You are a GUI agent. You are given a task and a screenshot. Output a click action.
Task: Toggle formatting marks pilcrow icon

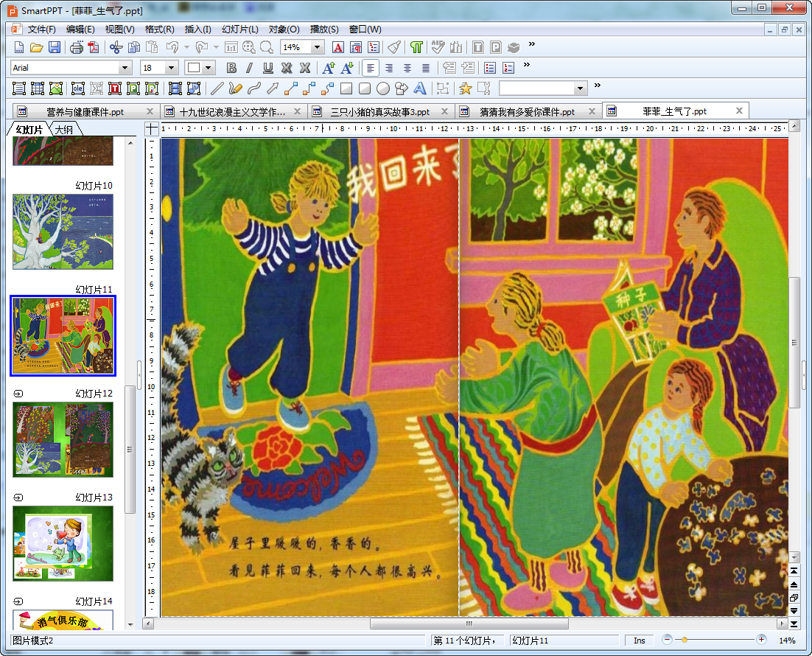416,48
